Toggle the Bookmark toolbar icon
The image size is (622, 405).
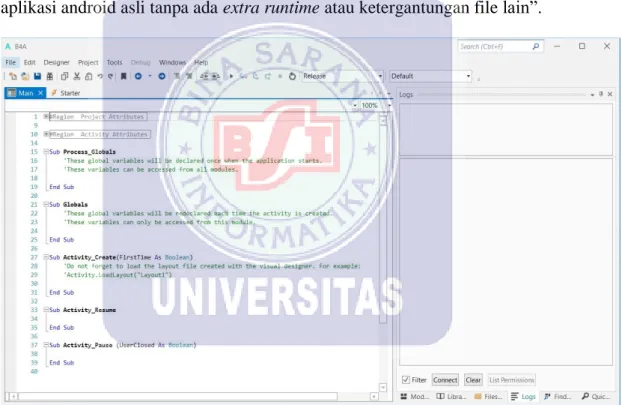pos(123,76)
